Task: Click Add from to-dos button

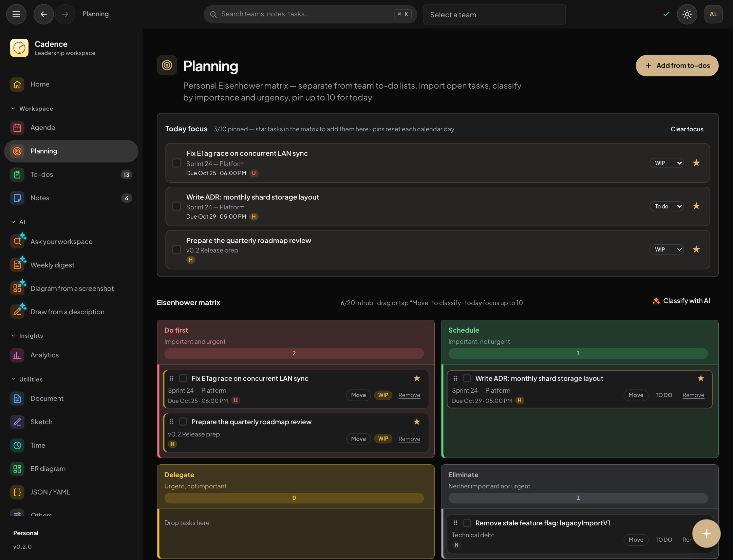Action: point(677,66)
